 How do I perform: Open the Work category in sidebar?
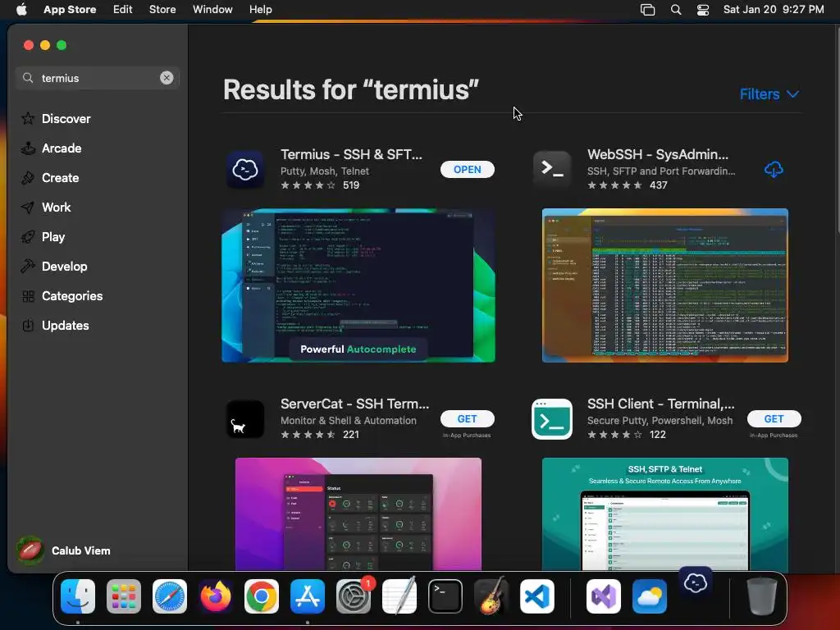(x=57, y=208)
